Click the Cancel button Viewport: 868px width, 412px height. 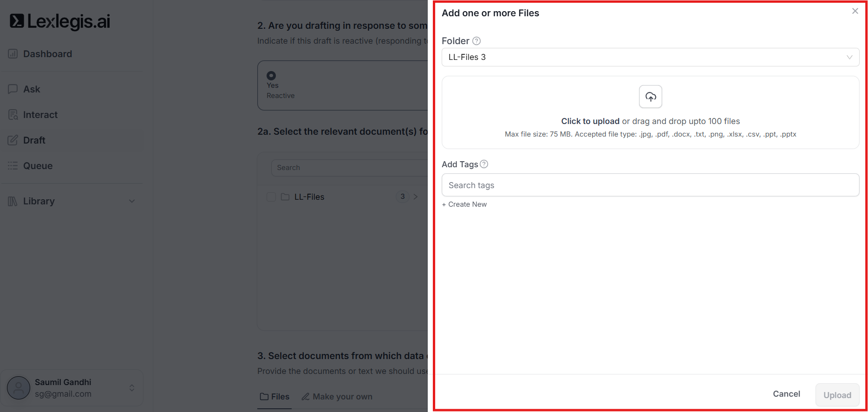click(786, 394)
